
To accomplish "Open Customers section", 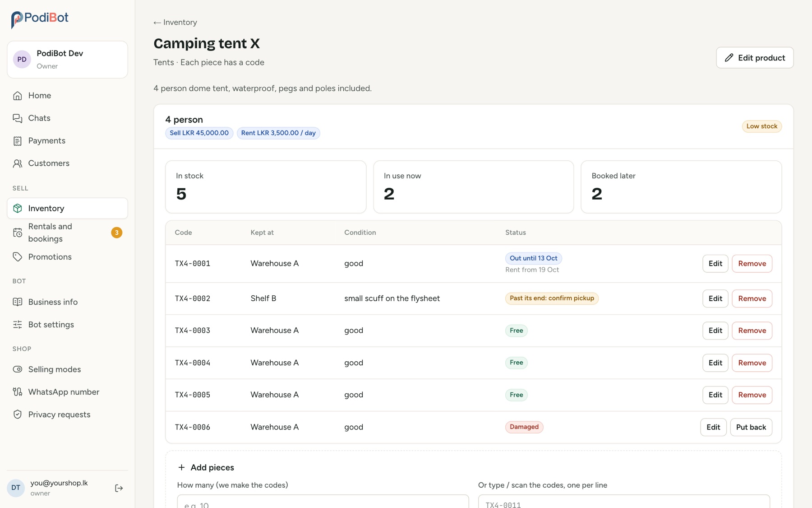I will pos(67,163).
